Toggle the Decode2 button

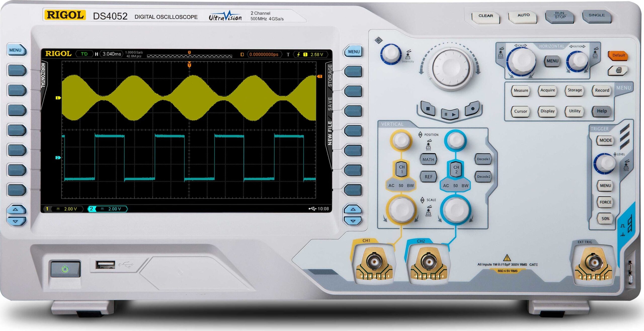483,176
